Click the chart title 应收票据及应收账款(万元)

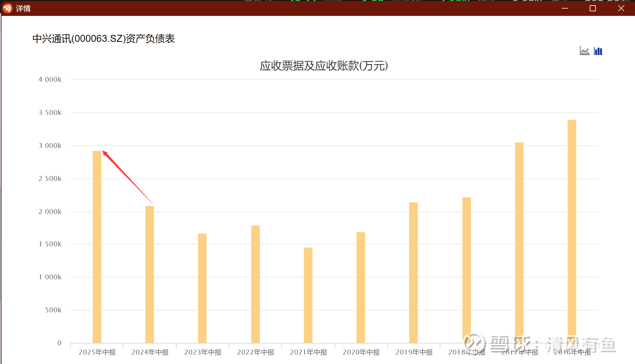pyautogui.click(x=324, y=66)
